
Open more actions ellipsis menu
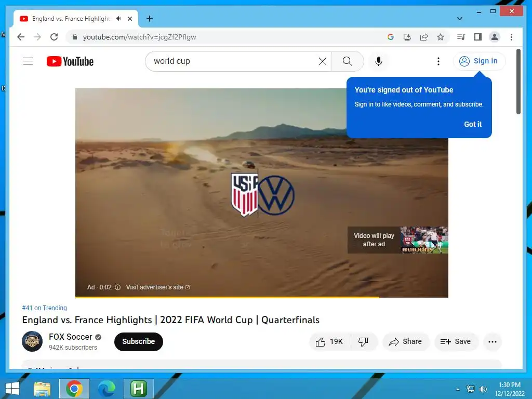pyautogui.click(x=493, y=342)
